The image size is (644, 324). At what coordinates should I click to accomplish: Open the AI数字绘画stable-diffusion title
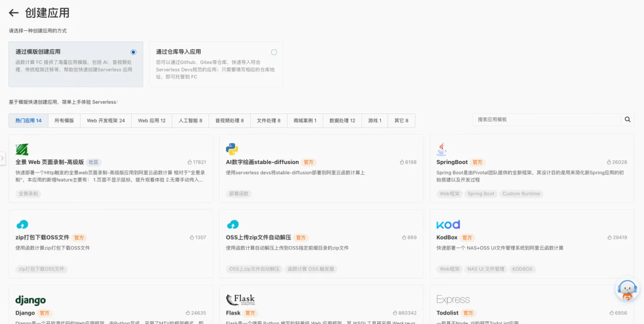click(263, 162)
